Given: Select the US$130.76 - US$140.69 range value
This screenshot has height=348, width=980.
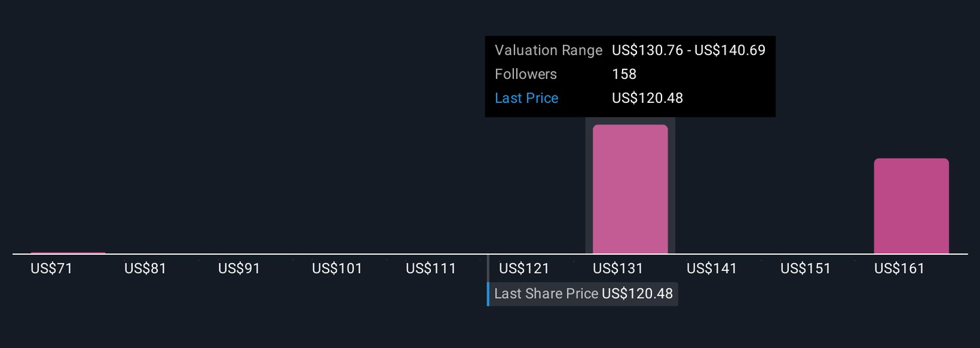Looking at the screenshot, I should 689,50.
